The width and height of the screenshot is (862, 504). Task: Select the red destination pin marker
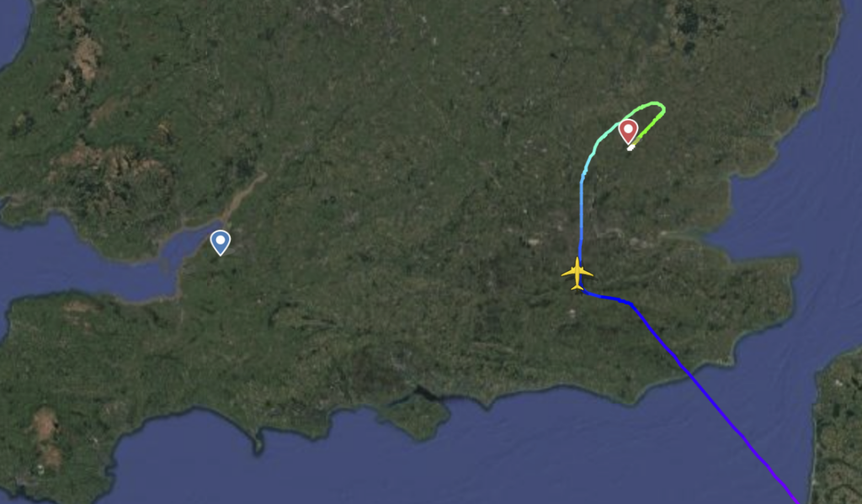click(628, 132)
